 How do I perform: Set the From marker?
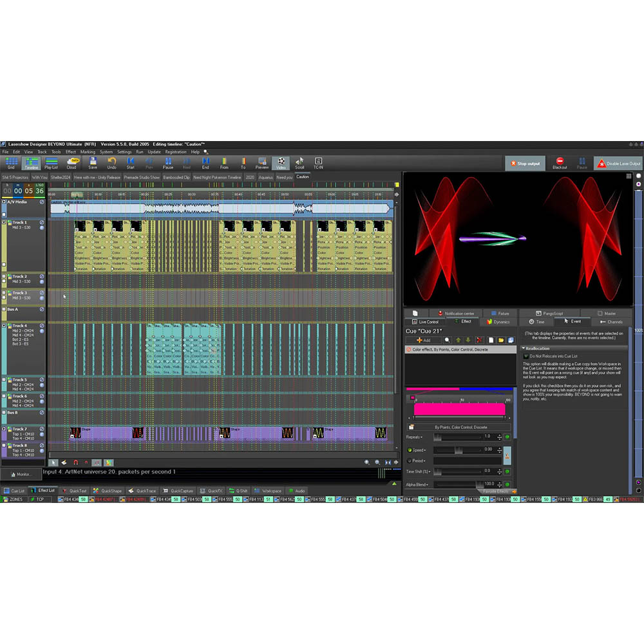pyautogui.click(x=224, y=163)
